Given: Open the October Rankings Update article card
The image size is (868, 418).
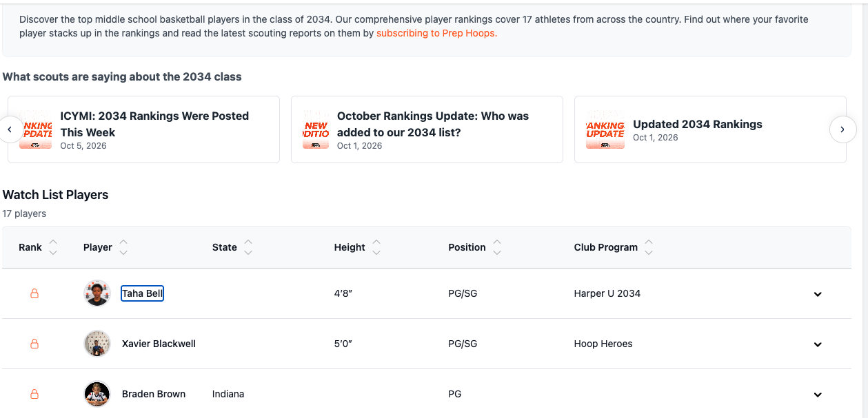Looking at the screenshot, I should [427, 129].
